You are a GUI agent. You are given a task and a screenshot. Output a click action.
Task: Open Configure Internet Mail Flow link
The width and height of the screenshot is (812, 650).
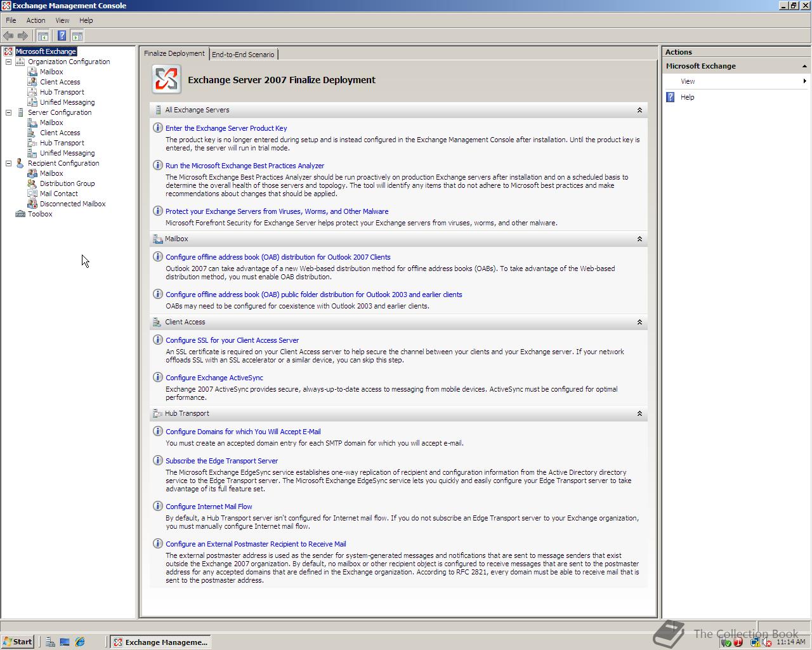coord(209,507)
